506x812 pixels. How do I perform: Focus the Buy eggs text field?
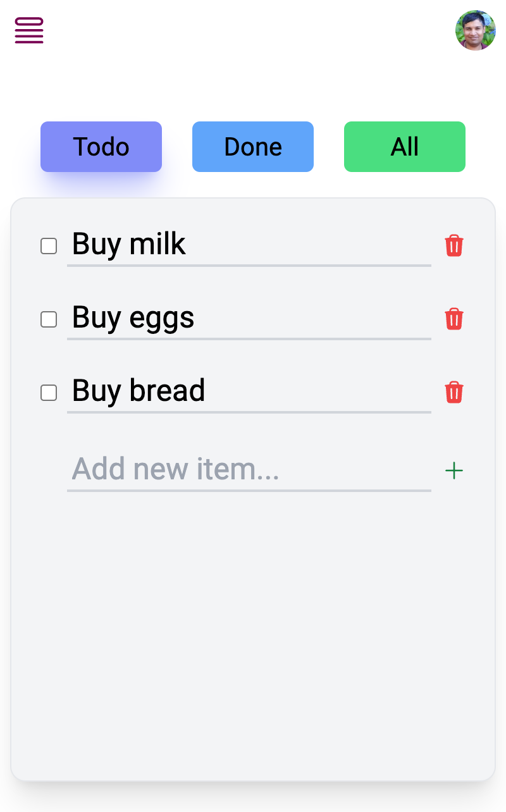[x=249, y=318]
